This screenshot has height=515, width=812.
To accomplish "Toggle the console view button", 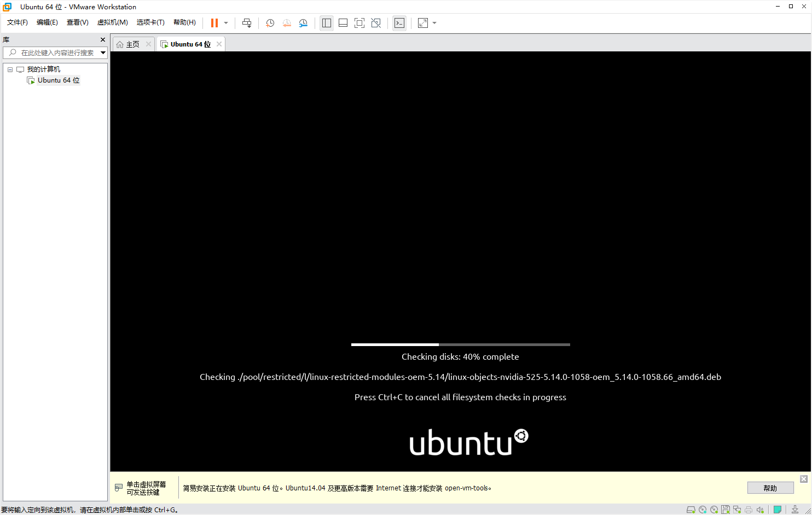I will click(399, 23).
